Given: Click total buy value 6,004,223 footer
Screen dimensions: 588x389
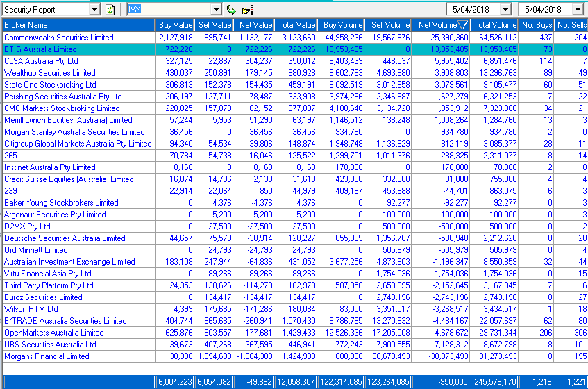Looking at the screenshot, I should (x=175, y=382).
